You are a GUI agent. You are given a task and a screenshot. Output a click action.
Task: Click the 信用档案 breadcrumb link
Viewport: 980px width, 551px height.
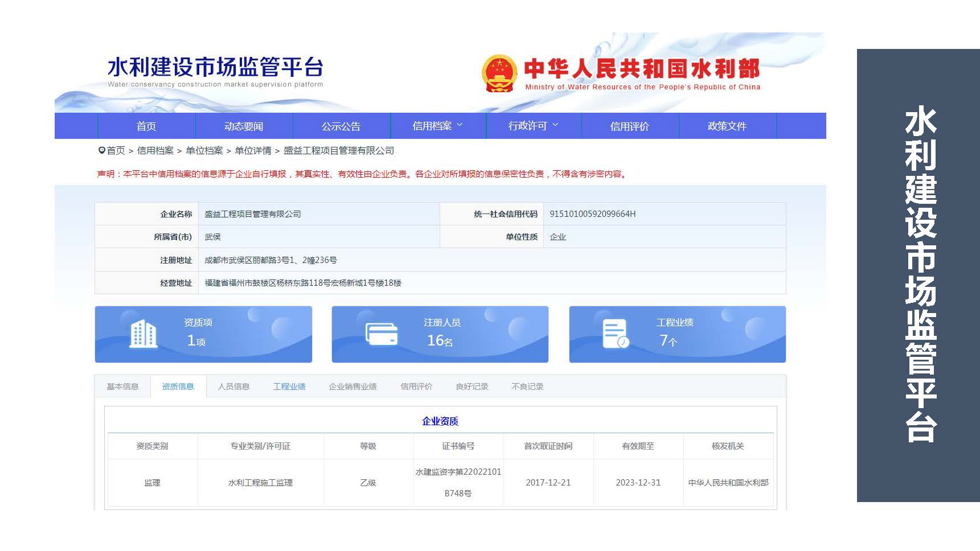click(x=155, y=150)
